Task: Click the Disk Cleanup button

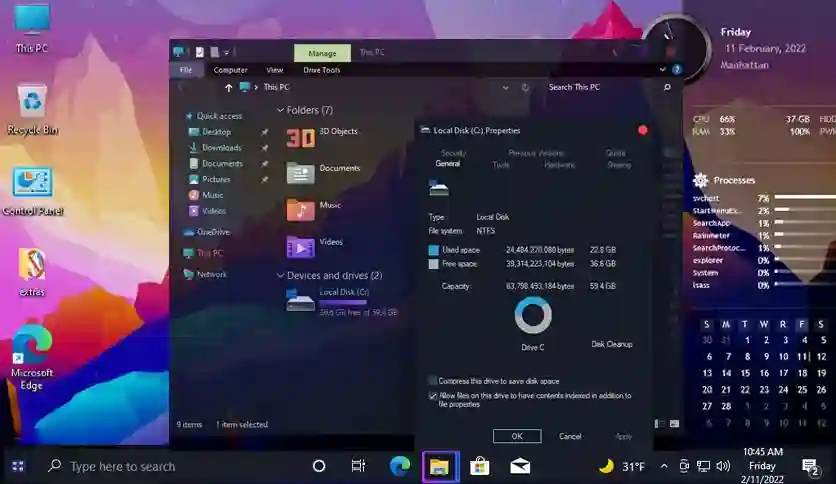Action: coord(612,344)
